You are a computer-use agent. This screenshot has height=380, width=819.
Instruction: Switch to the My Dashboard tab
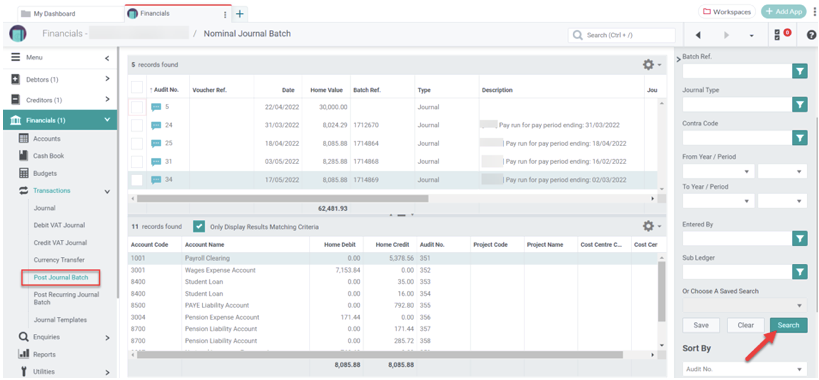pyautogui.click(x=70, y=14)
